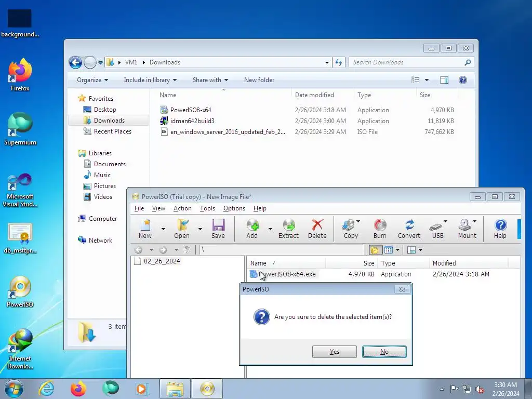Open the dropdown arrow next to Add

pyautogui.click(x=270, y=229)
